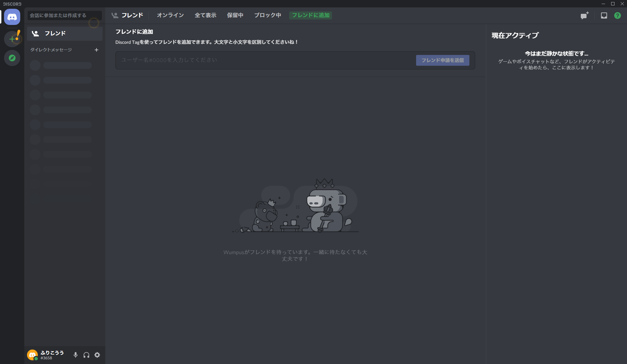Create DM plus icon beside ダイレクトメッセージ
The image size is (627, 364).
(97, 50)
